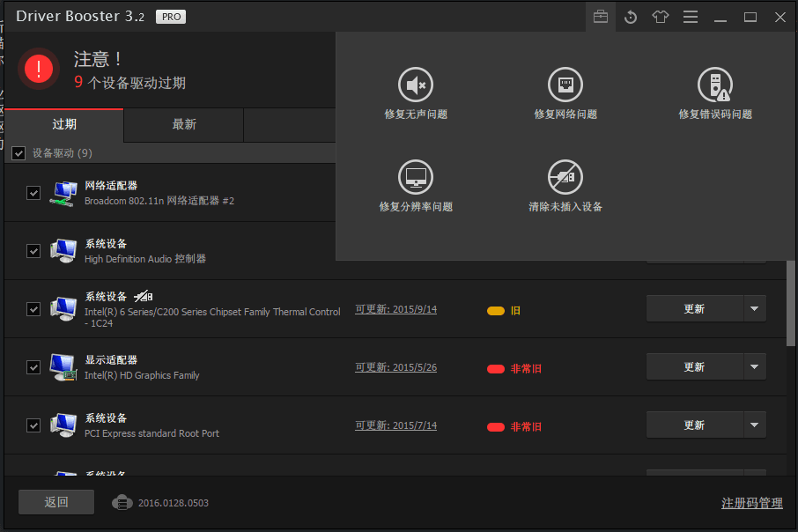798x532 pixels.
Task: Click the Thermal Control device icon
Action: coord(63,309)
